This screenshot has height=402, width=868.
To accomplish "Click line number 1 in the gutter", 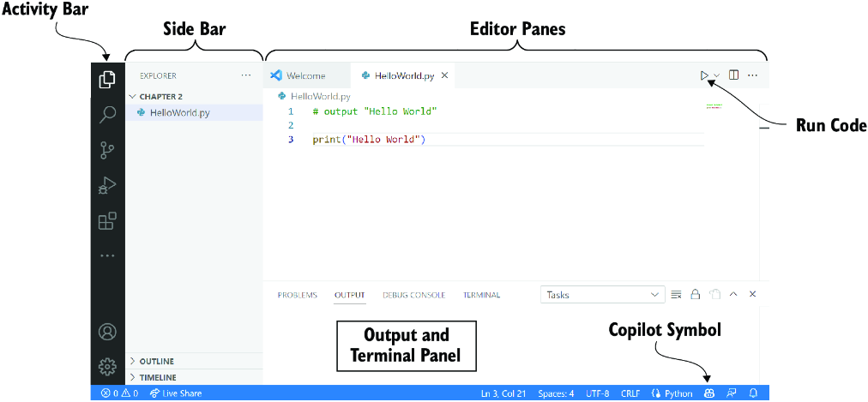I will 291,111.
